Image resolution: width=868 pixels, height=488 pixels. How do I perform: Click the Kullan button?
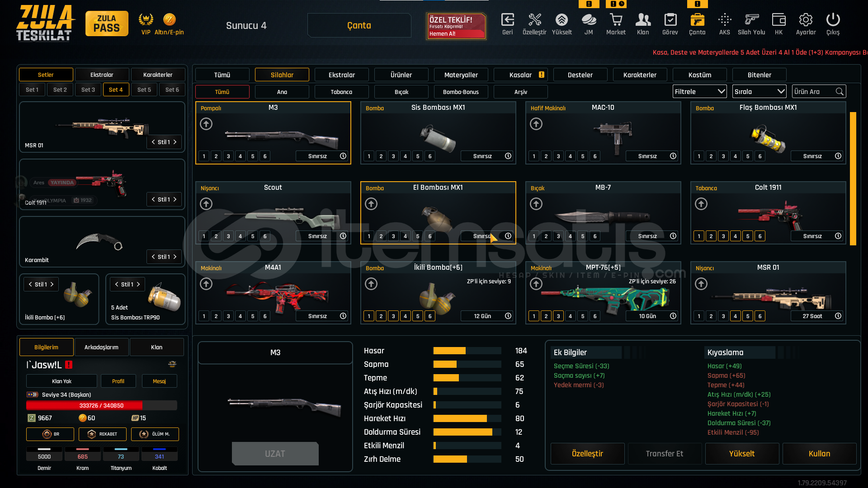819,454
